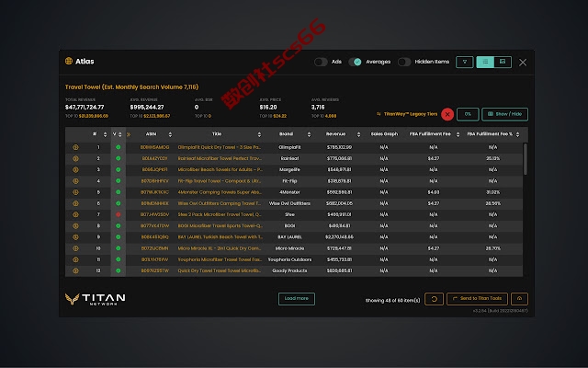Click the $4.03 FBA fee cell

tap(434, 192)
